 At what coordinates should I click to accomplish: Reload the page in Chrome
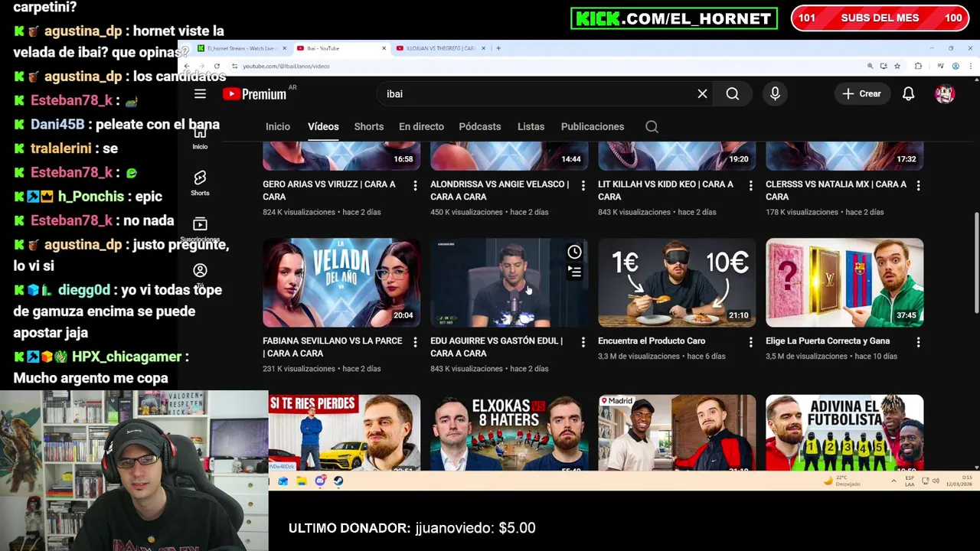217,66
